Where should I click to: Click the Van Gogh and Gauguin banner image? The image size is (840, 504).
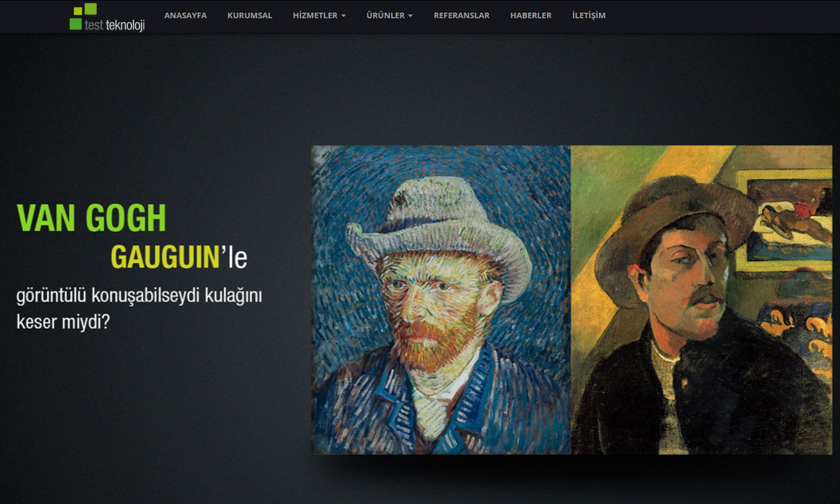tap(571, 300)
